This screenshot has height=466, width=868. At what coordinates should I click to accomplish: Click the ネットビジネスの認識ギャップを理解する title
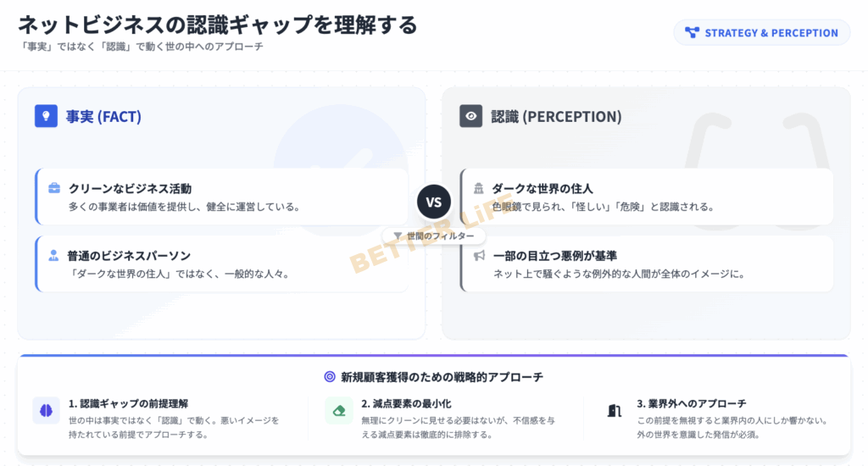pyautogui.click(x=218, y=25)
